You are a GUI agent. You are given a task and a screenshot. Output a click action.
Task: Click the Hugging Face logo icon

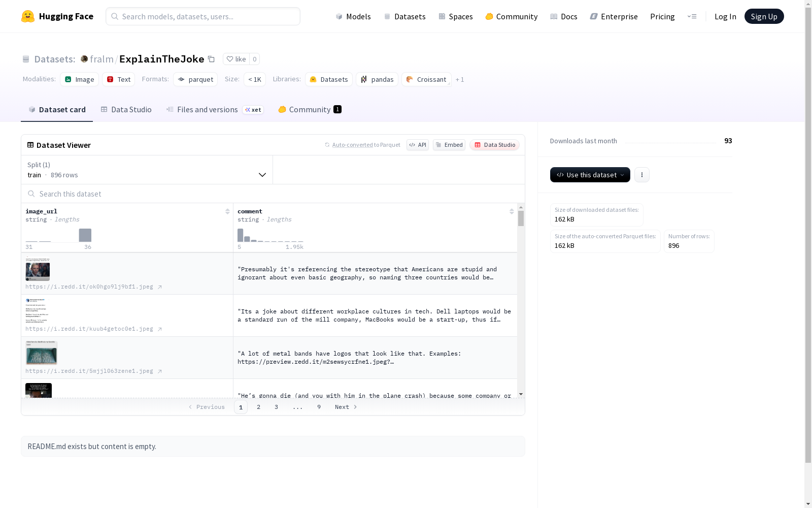(28, 16)
